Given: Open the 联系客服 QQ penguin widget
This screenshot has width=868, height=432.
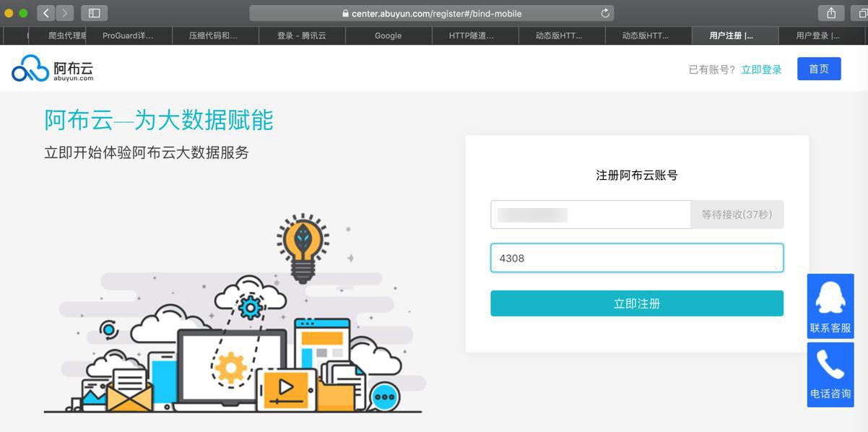Looking at the screenshot, I should [830, 306].
